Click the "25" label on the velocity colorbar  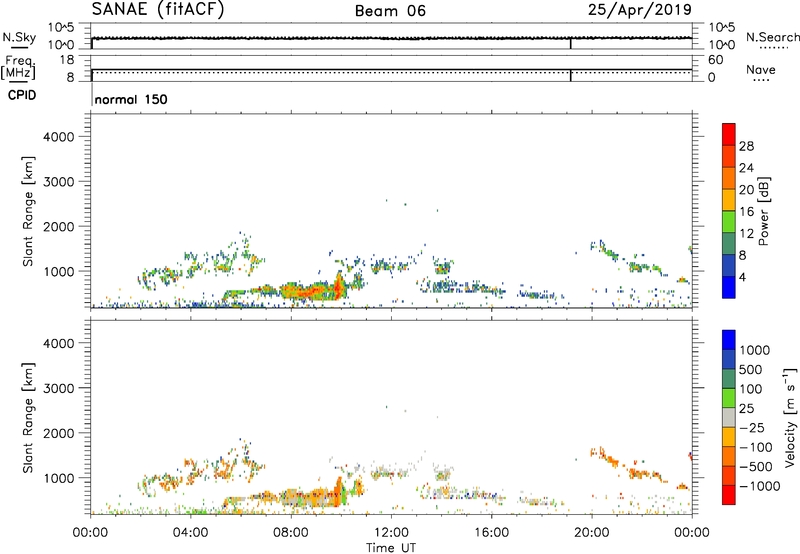point(746,409)
